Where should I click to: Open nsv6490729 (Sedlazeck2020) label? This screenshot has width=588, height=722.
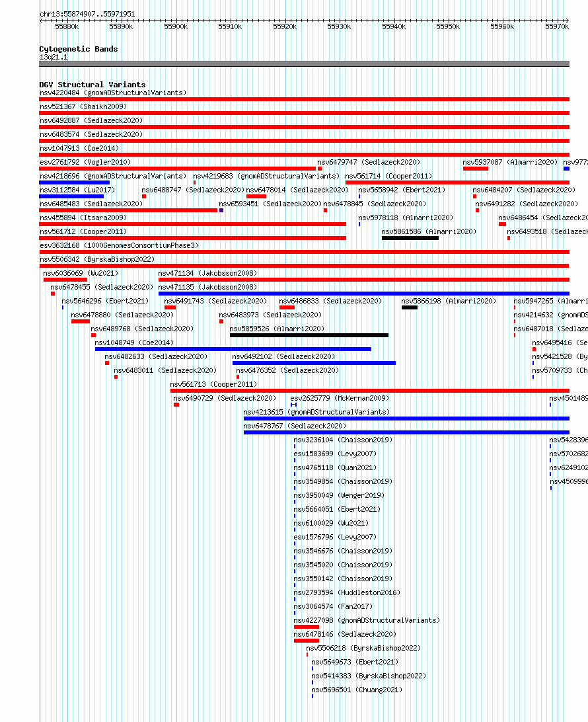[225, 398]
